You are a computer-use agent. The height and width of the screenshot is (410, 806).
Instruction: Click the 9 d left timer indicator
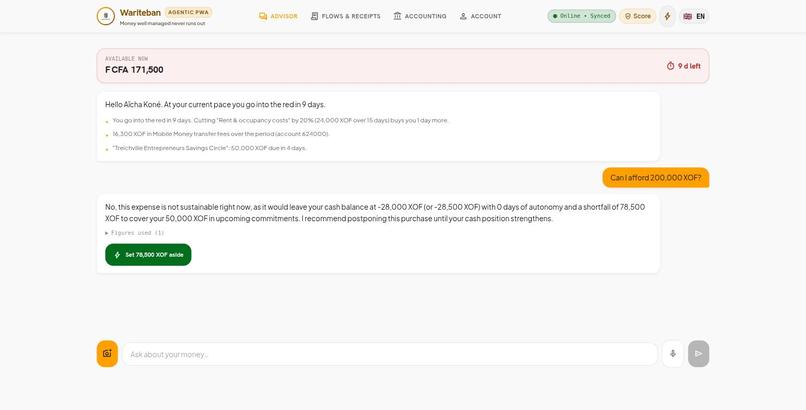[684, 66]
